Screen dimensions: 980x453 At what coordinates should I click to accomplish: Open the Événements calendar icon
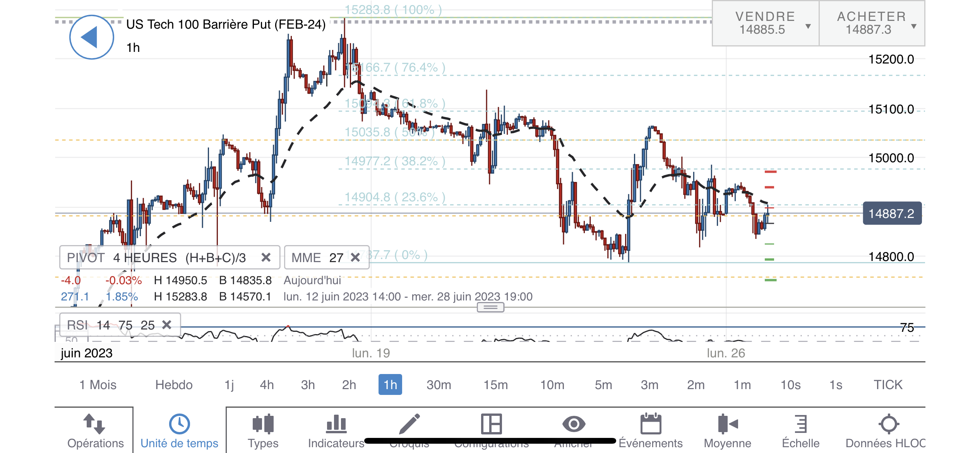tap(651, 424)
